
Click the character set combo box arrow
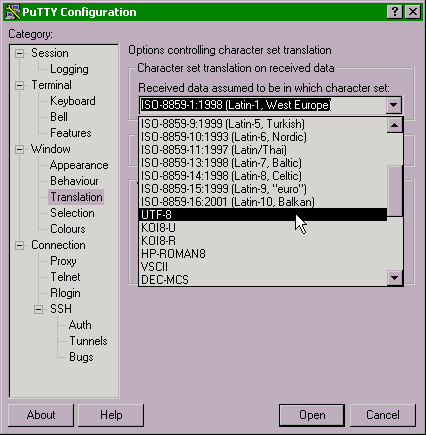[393, 105]
